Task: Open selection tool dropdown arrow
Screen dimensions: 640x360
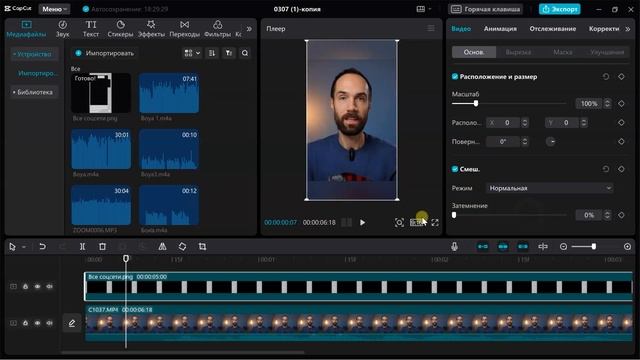Action: (x=24, y=247)
